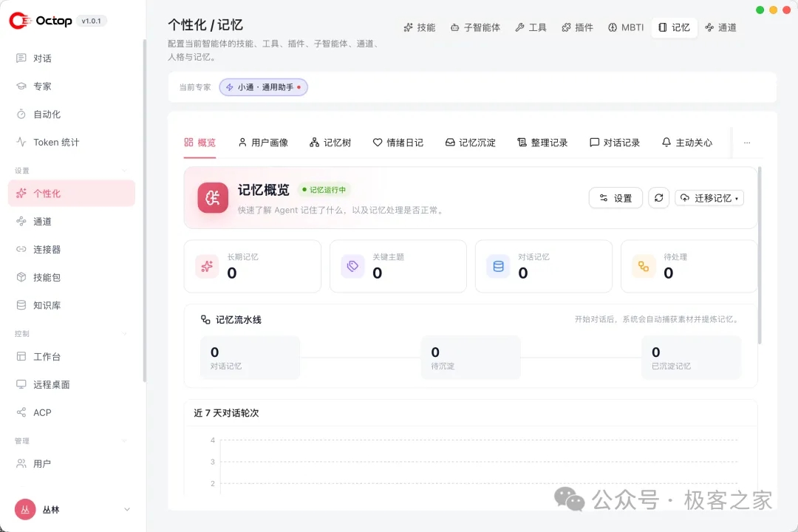Select 个性化 in the sidebar
This screenshot has width=798, height=532.
coord(71,194)
